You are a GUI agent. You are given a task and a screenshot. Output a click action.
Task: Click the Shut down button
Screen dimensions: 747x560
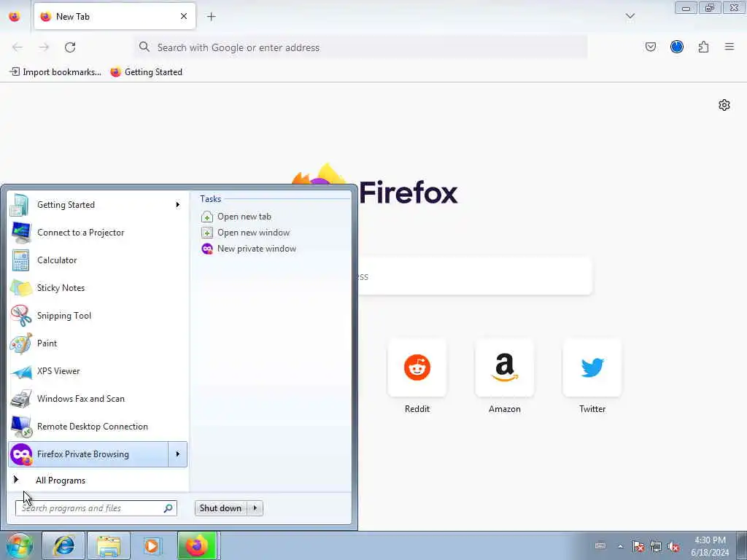220,508
